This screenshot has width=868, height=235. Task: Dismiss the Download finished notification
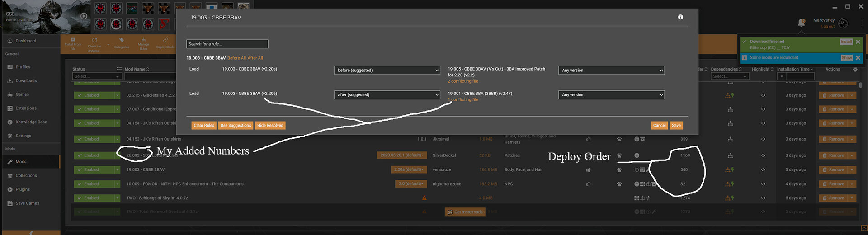(858, 42)
